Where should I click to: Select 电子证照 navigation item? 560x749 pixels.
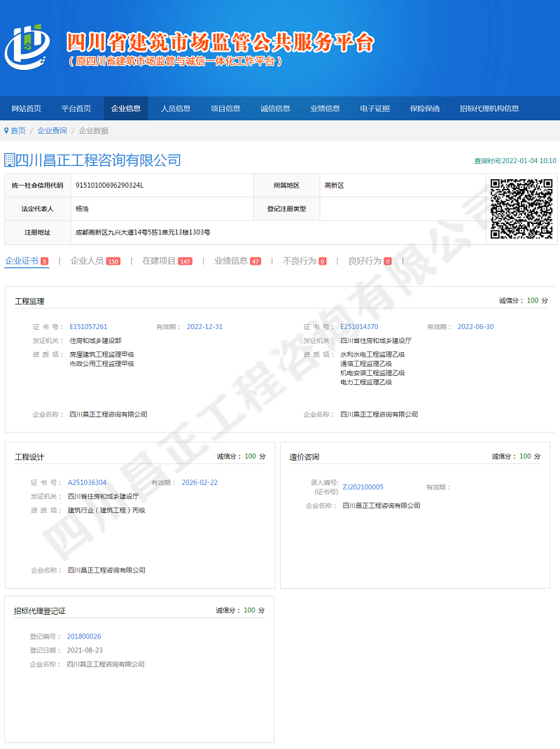[x=374, y=108]
